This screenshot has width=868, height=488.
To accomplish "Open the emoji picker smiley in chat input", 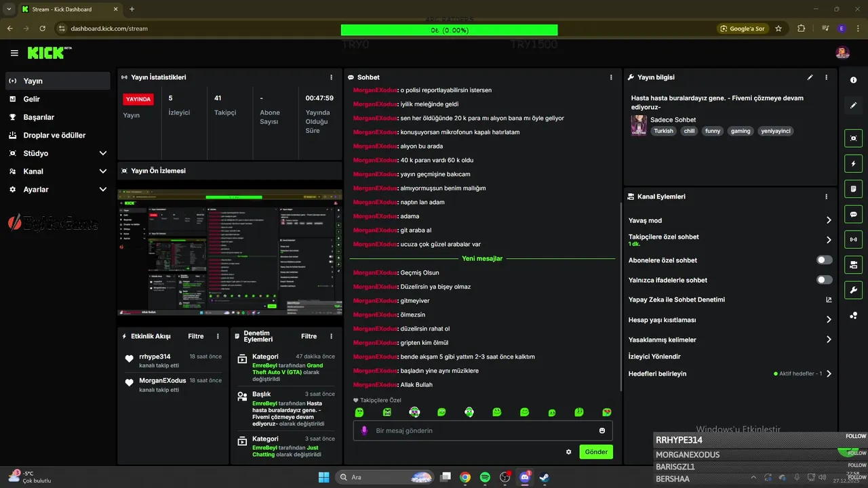I will pyautogui.click(x=602, y=430).
